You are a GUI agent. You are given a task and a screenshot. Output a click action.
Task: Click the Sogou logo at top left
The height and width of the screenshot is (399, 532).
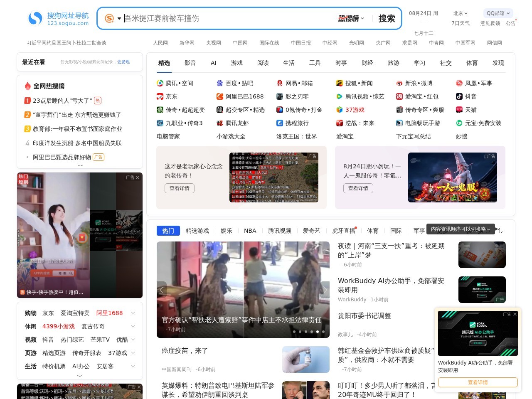point(59,18)
